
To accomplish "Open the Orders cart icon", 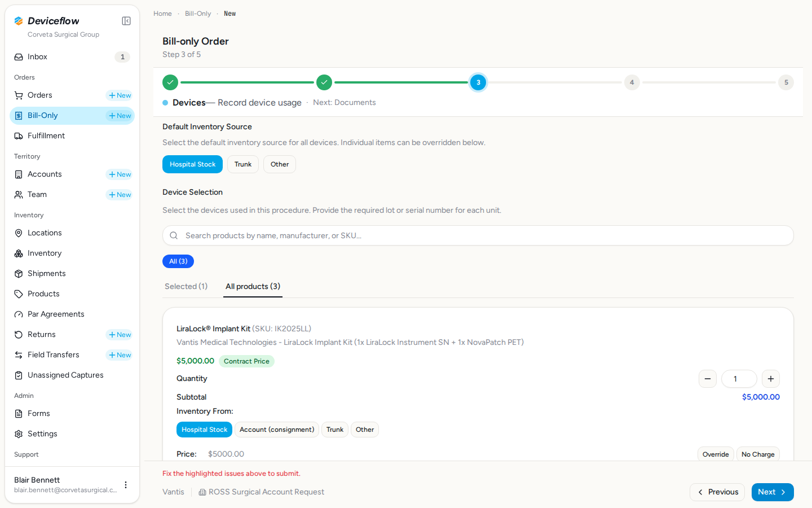I will point(19,95).
